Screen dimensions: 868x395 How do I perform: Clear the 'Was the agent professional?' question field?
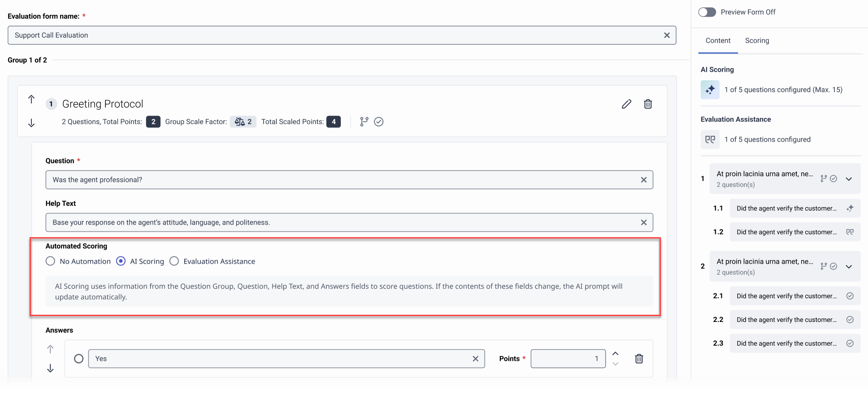pyautogui.click(x=644, y=180)
